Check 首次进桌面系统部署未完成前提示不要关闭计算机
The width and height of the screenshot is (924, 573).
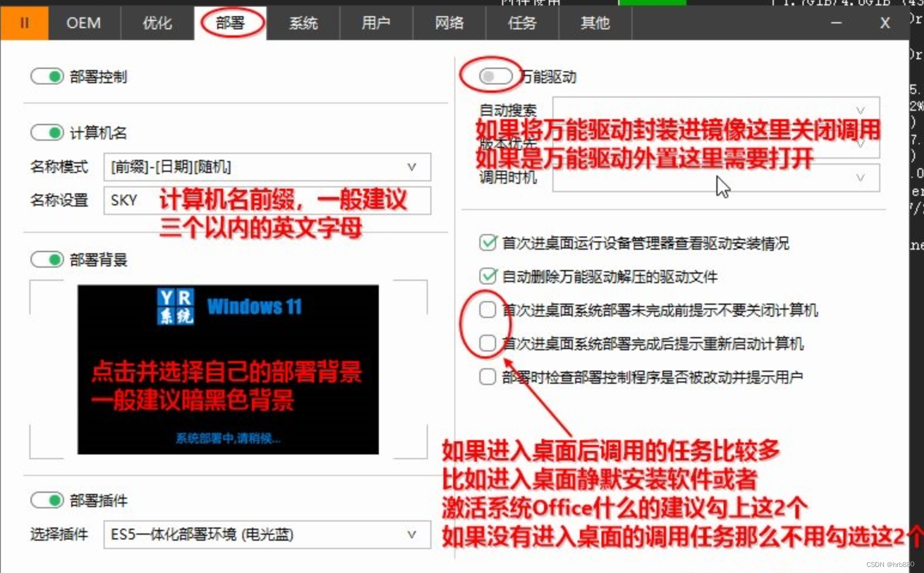click(488, 310)
